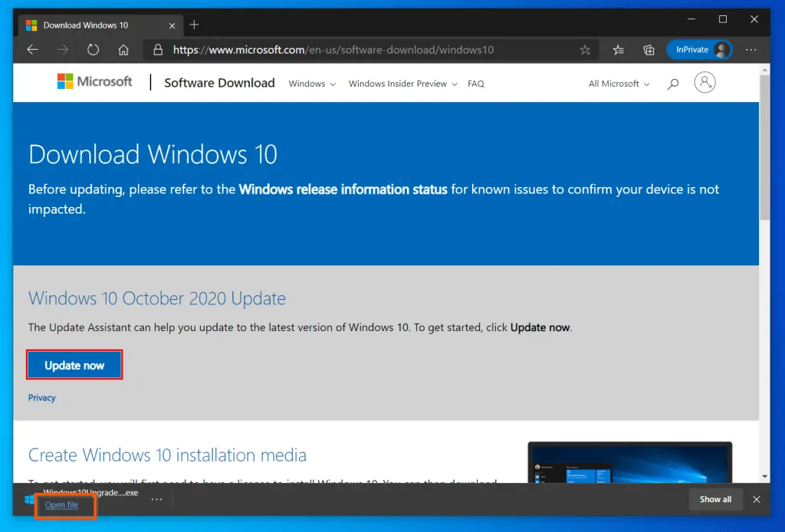Click the Windows 10 October 2020 Update heading

coord(156,298)
